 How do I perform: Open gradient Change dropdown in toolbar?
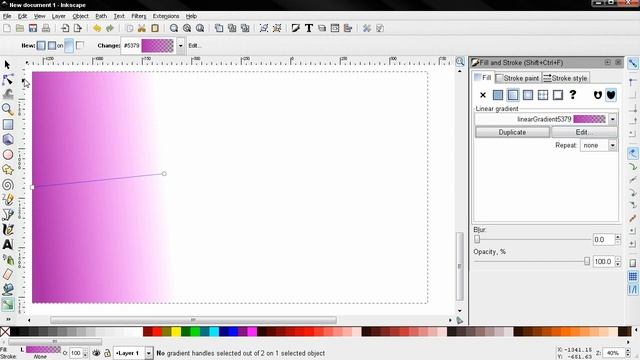point(180,46)
